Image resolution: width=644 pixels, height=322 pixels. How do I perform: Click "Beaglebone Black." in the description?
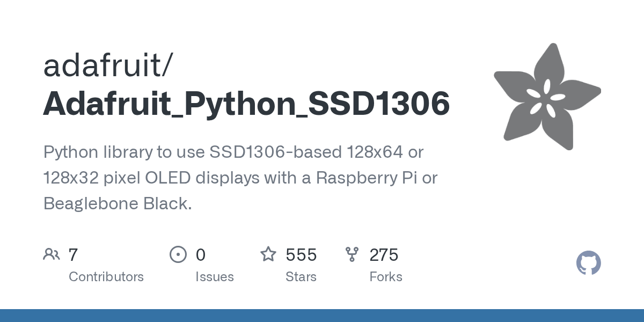(118, 204)
